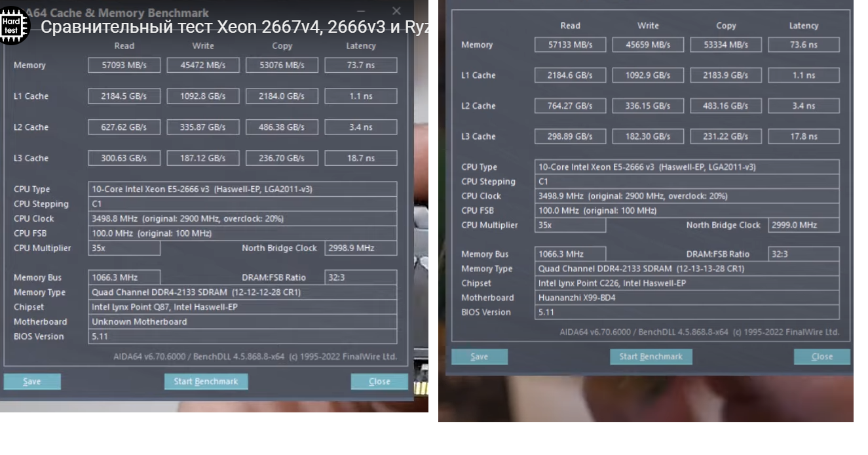Click CPU stepping C1 in right window
The height and width of the screenshot is (455, 868).
[687, 182]
